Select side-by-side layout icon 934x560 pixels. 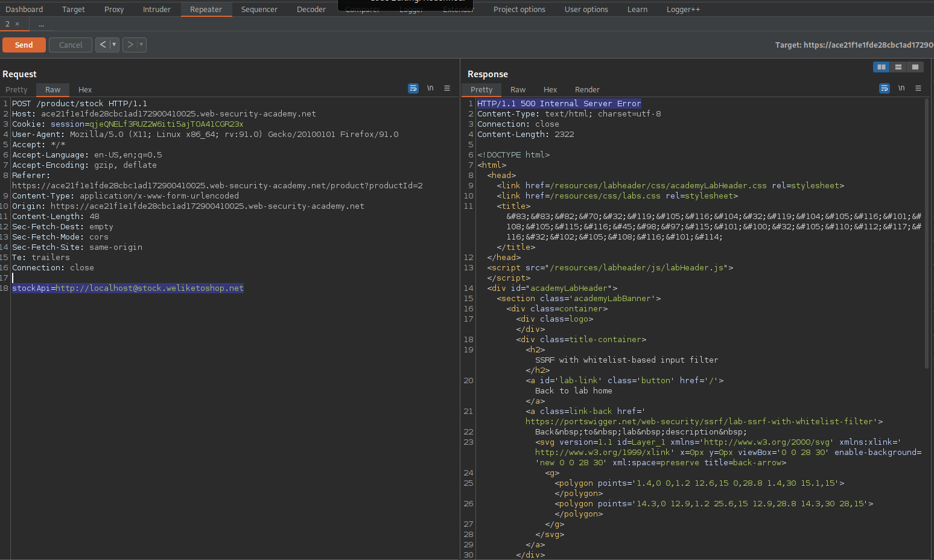(882, 67)
